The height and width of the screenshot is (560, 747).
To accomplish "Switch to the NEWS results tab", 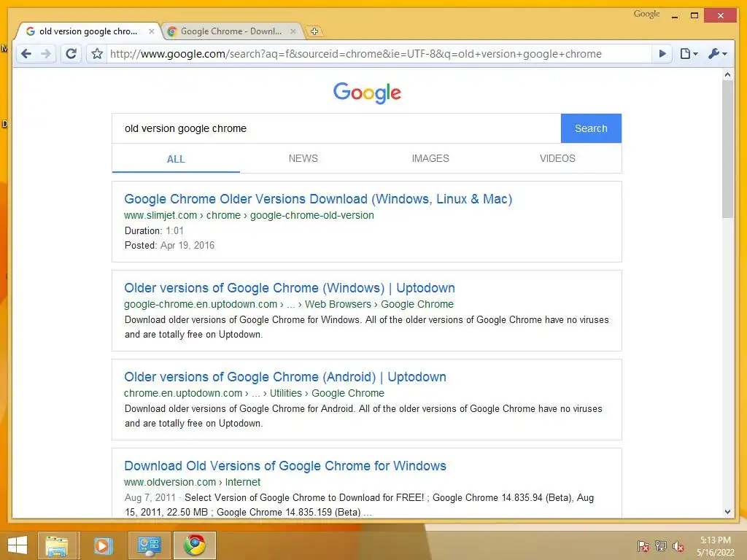I will pos(303,158).
